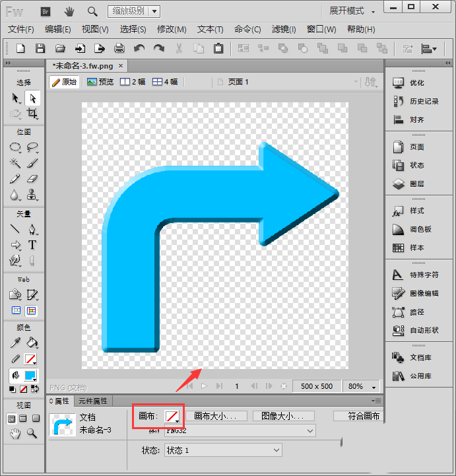Image resolution: width=456 pixels, height=476 pixels.
Task: Select the Crop tool
Action: point(32,114)
